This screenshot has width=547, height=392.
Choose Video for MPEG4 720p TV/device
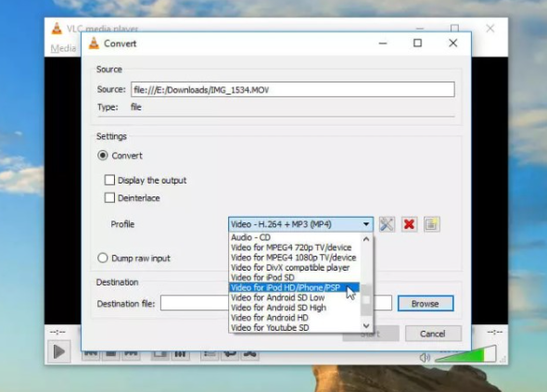(295, 247)
